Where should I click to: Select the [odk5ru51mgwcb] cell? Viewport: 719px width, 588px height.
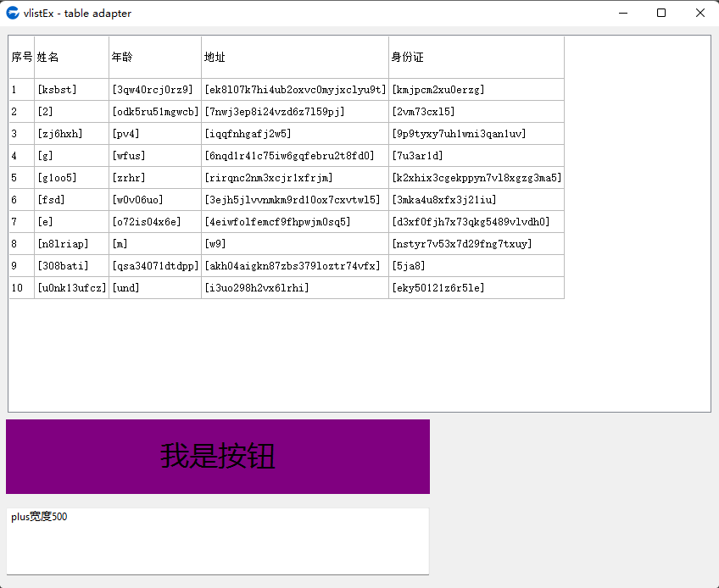[155, 111]
